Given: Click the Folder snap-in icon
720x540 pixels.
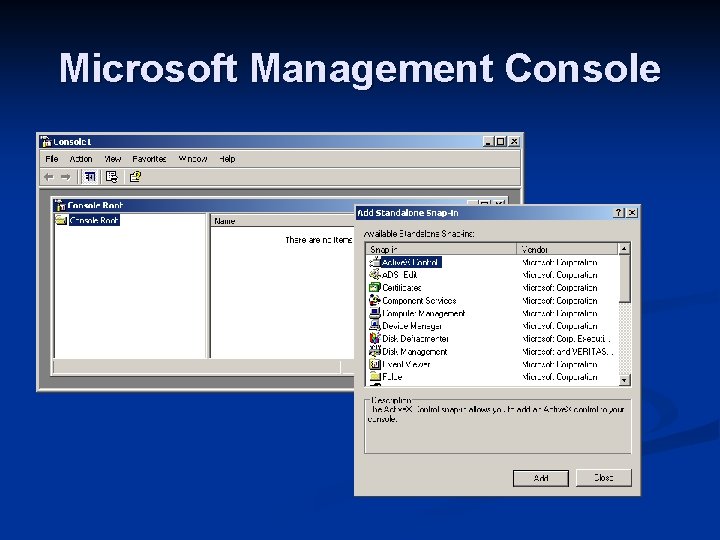Looking at the screenshot, I should pos(375,377).
